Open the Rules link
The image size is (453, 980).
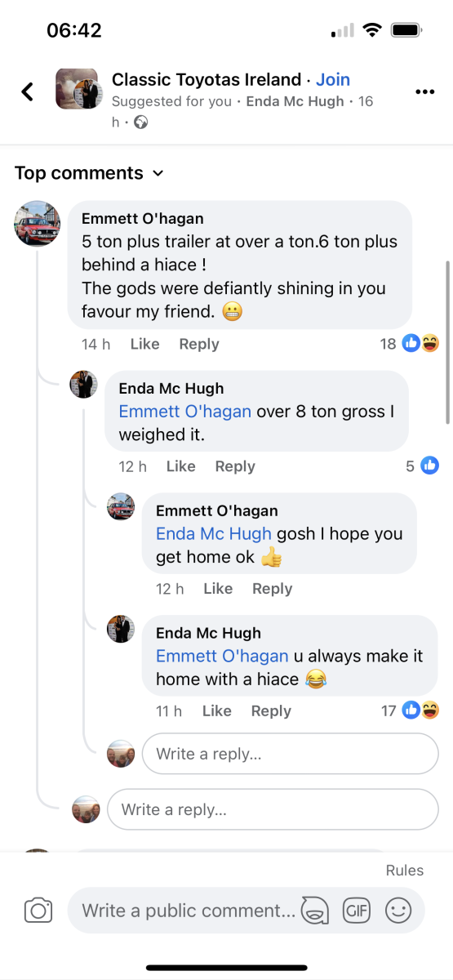405,870
